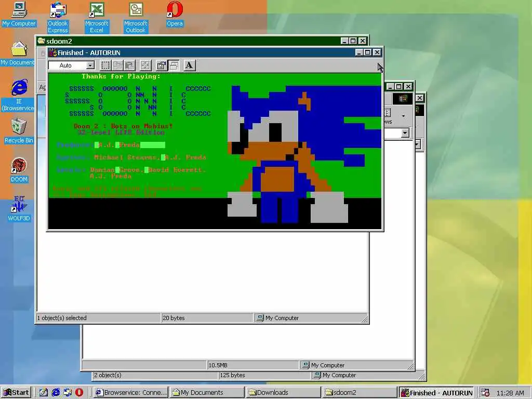Open the Start menu

point(16,393)
